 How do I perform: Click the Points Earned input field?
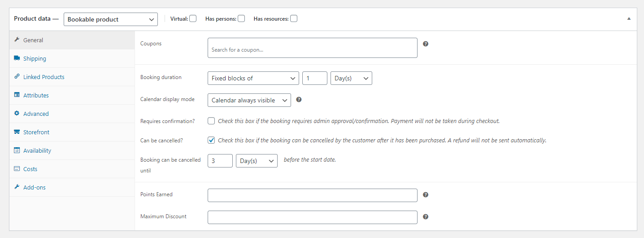pyautogui.click(x=313, y=195)
